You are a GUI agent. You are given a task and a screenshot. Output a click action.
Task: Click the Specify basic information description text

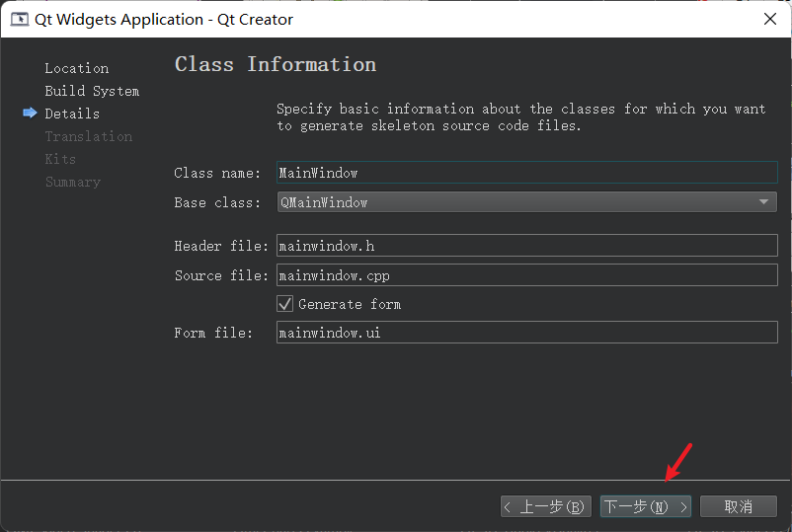tap(520, 117)
